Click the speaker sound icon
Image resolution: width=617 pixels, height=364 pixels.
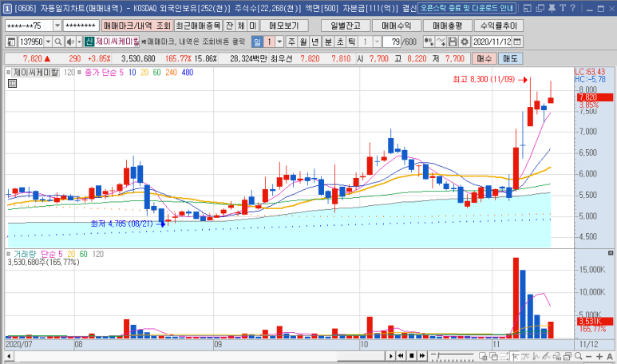[x=70, y=42]
